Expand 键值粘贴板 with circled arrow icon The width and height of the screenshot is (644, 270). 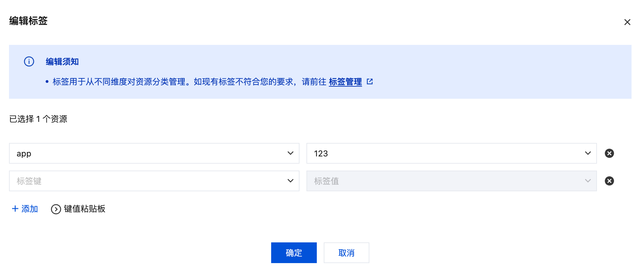click(x=56, y=209)
